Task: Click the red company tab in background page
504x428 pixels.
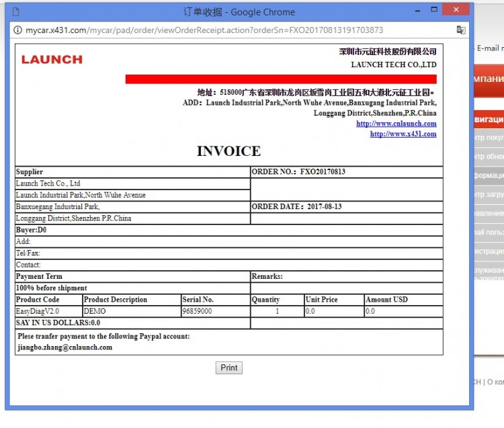Action: [489, 79]
